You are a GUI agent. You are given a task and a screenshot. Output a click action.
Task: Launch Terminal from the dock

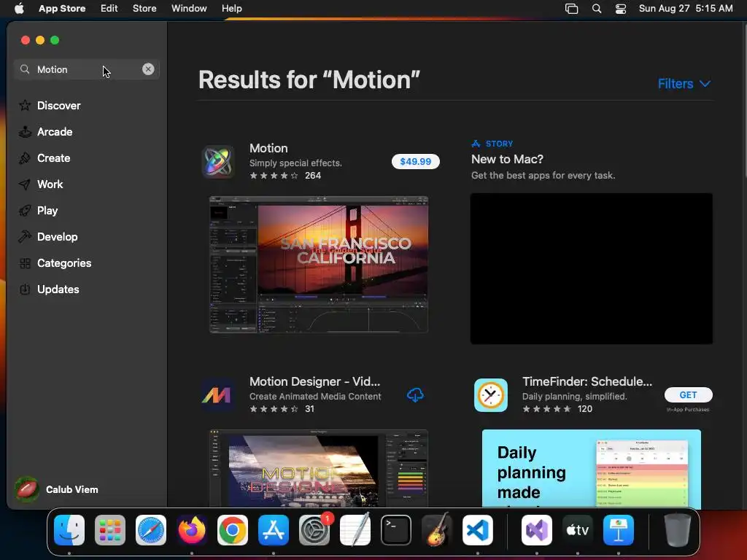[396, 530]
